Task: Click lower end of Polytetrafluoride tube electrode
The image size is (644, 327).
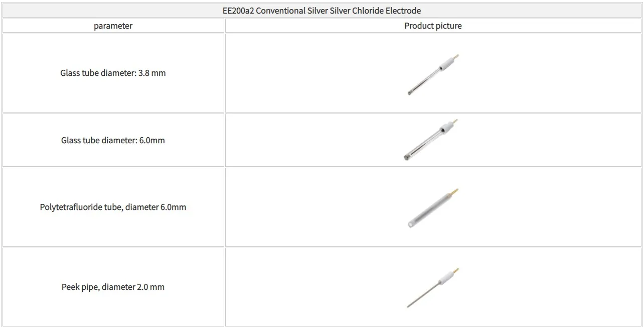Action: click(x=411, y=224)
